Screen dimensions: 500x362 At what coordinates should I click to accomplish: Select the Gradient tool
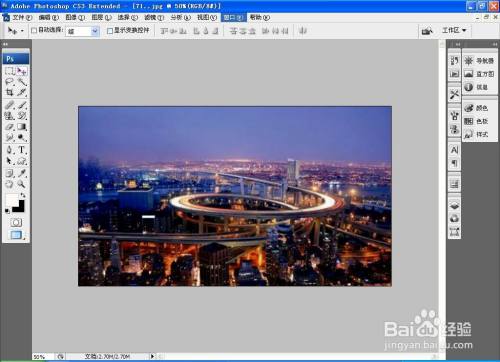pos(22,127)
